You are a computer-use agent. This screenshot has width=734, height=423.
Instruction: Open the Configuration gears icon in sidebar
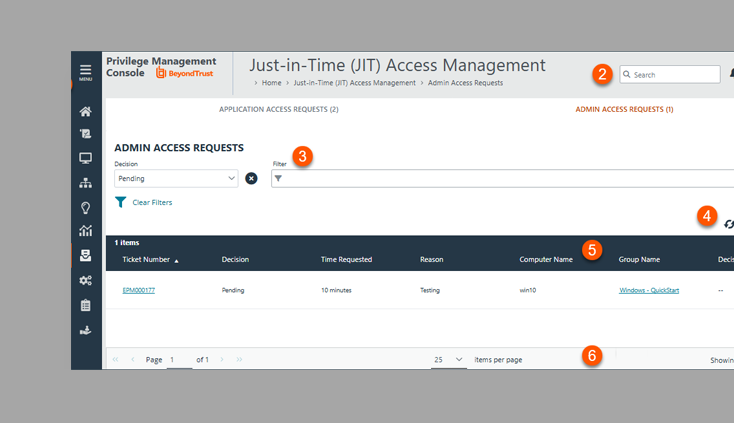85,280
